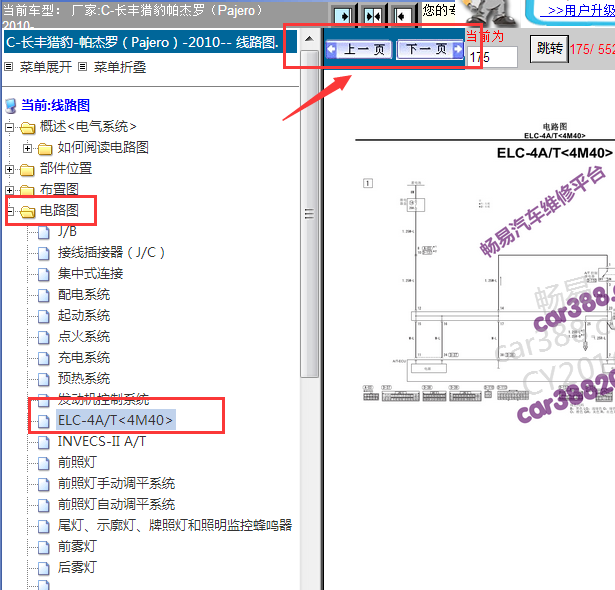615x590 pixels.
Task: Click the 如何阅读电路图 folder icon
Action: tap(45, 149)
